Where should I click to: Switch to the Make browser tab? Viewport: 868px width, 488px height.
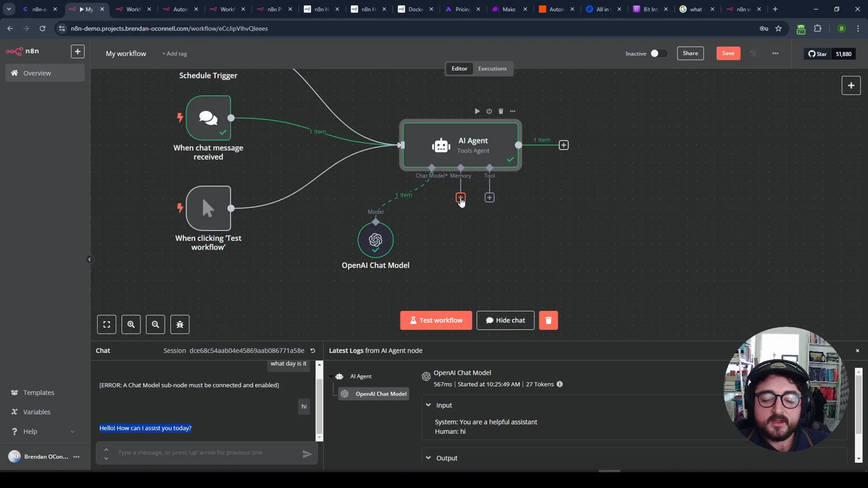tap(509, 9)
